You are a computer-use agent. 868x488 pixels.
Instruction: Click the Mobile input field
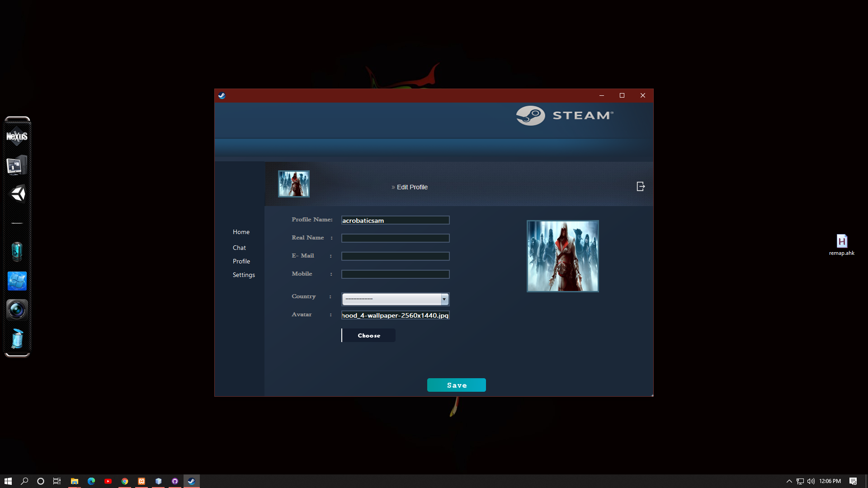pos(396,274)
